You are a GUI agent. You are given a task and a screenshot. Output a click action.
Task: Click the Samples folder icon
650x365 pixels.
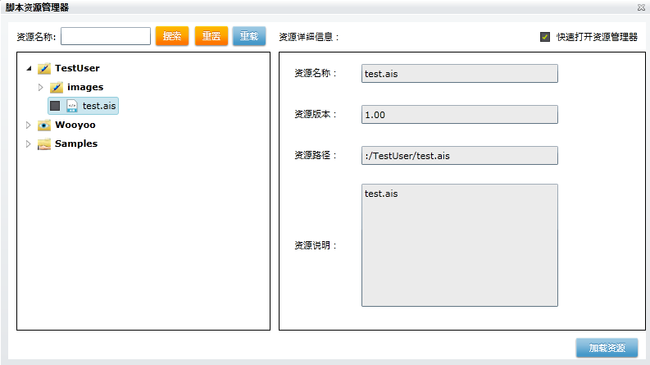[x=44, y=144]
